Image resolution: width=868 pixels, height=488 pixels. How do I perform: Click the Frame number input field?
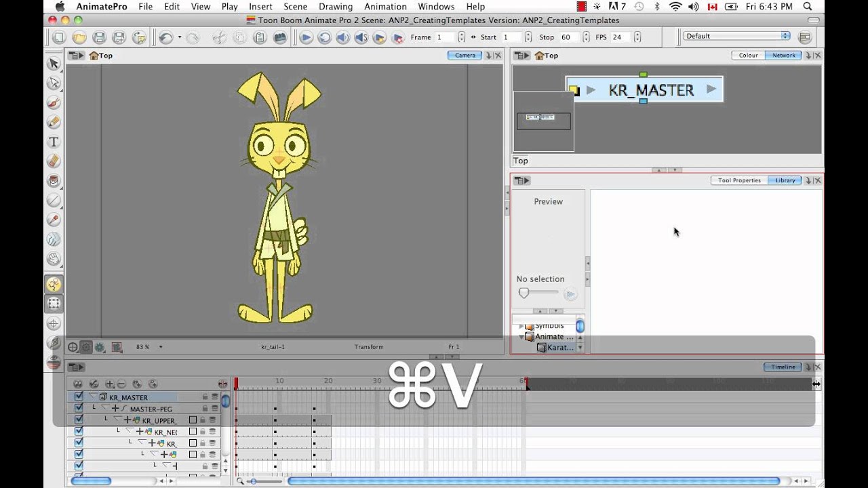446,37
